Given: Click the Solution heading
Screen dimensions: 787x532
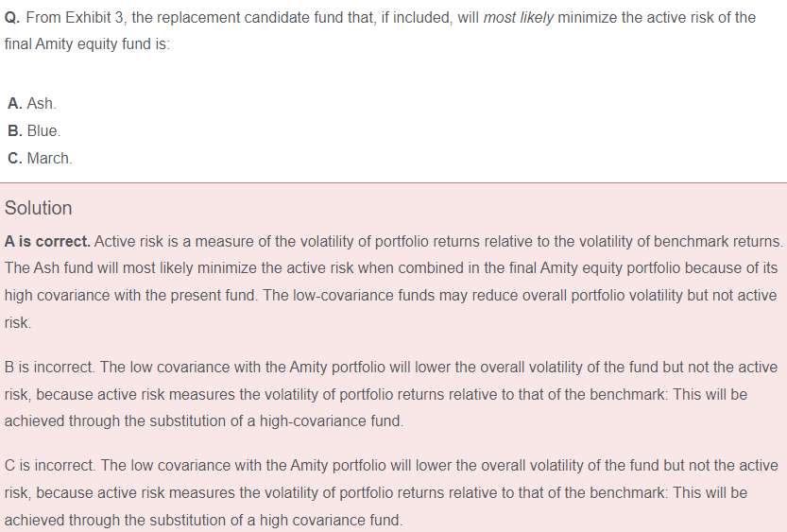Looking at the screenshot, I should 39,208.
